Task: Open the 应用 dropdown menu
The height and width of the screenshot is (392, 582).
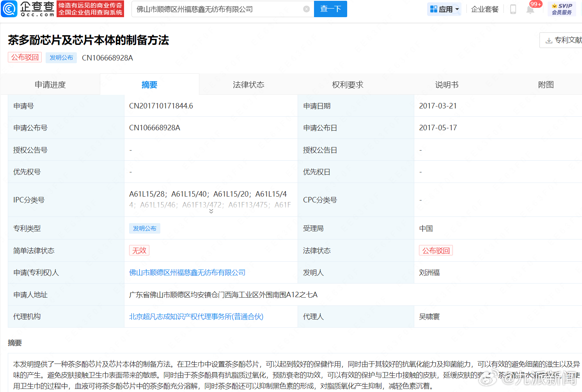Action: click(444, 9)
